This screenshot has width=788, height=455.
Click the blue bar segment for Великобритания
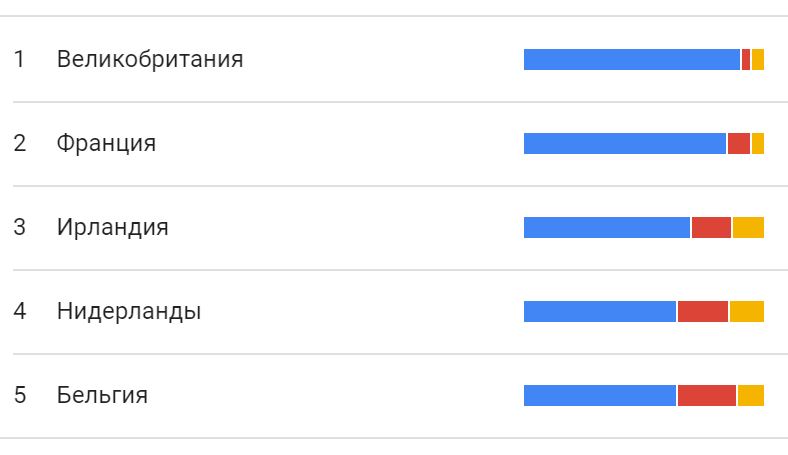pos(631,60)
